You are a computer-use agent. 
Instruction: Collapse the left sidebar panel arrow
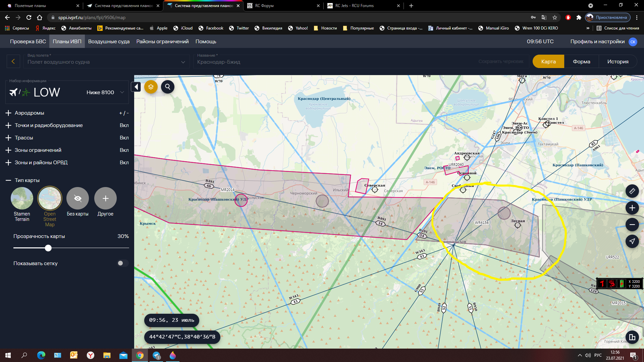pos(136,87)
